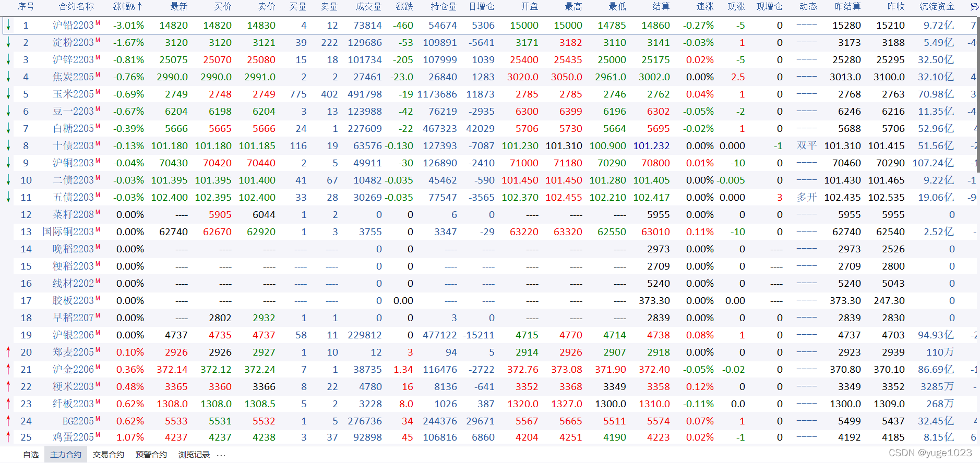Open the 预警合约 tab
The height and width of the screenshot is (463, 980).
point(151,455)
